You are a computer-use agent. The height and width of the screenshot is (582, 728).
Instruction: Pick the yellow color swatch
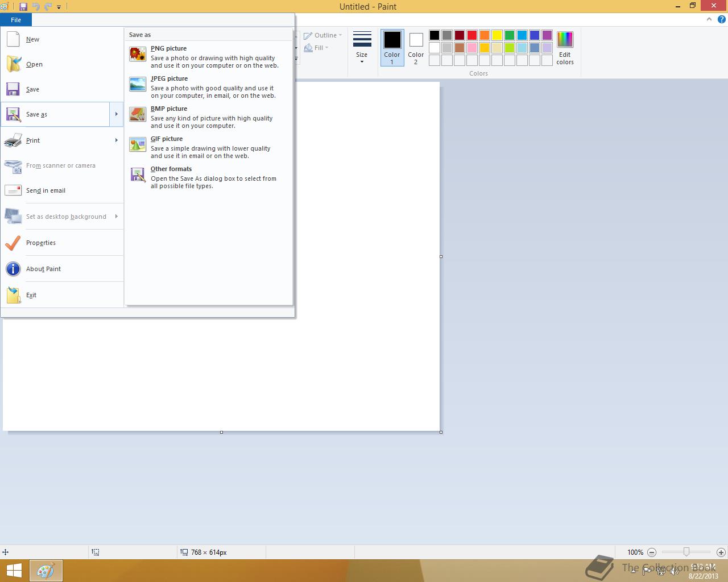coord(497,35)
